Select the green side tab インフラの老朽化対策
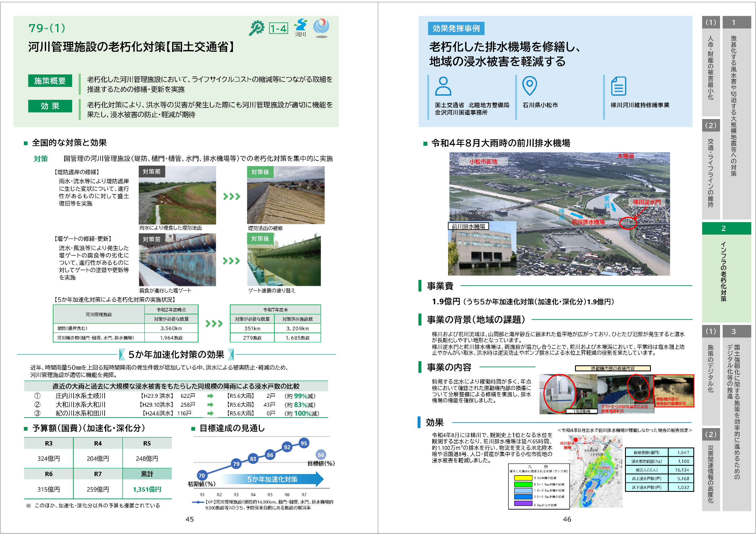756x535 pixels. click(x=726, y=272)
